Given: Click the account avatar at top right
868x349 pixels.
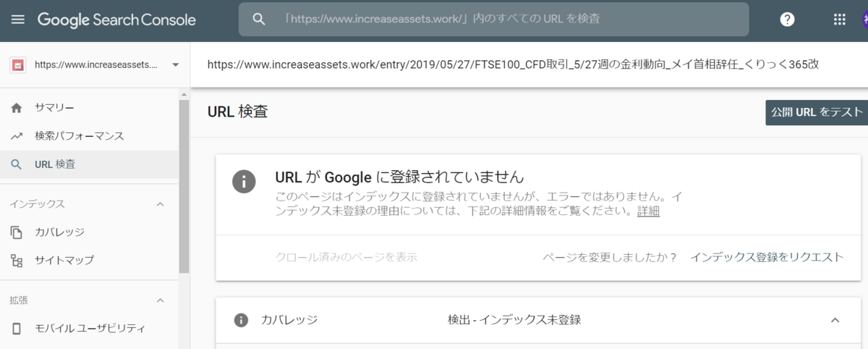Looking at the screenshot, I should point(864,20).
